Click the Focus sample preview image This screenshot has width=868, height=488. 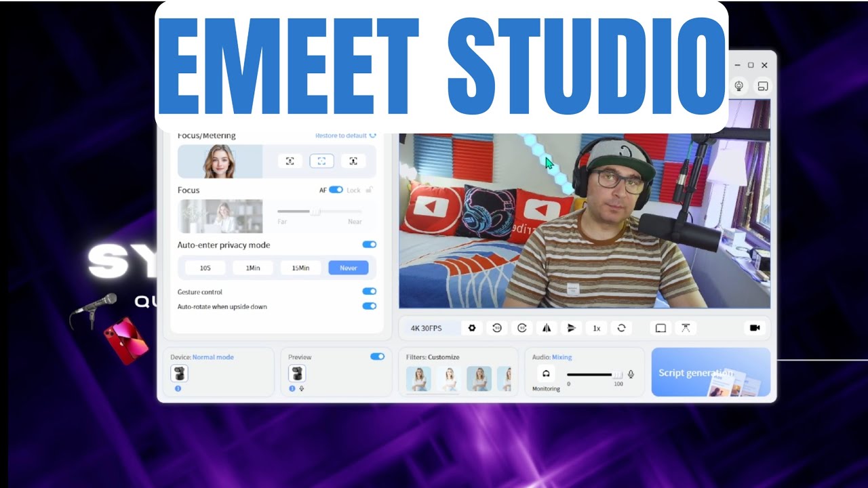coord(220,216)
